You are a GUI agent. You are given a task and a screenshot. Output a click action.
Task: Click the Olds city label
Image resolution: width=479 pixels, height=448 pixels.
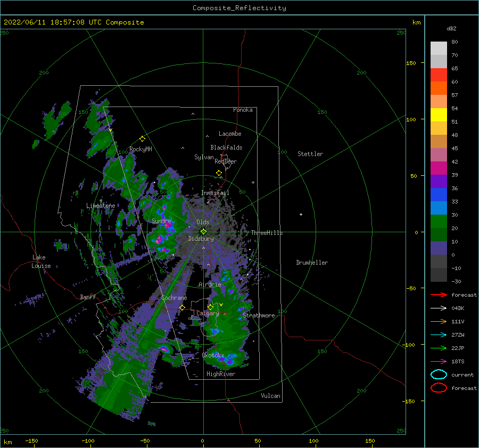point(203,222)
